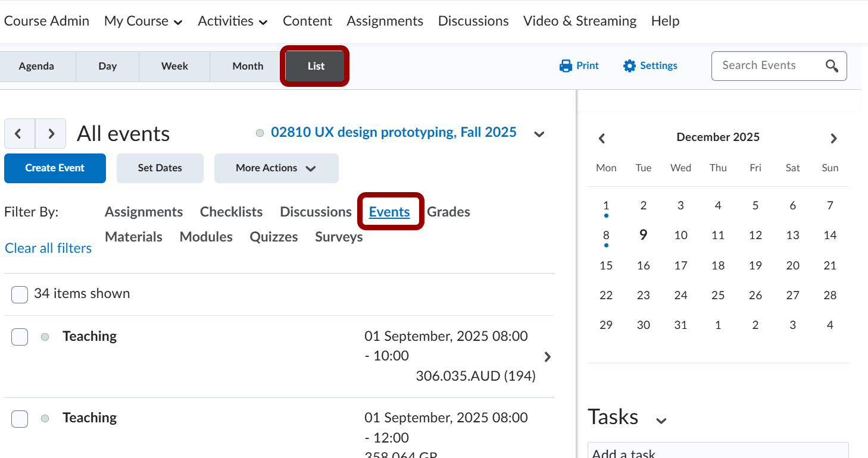Go to previous events with left arrow

[19, 134]
